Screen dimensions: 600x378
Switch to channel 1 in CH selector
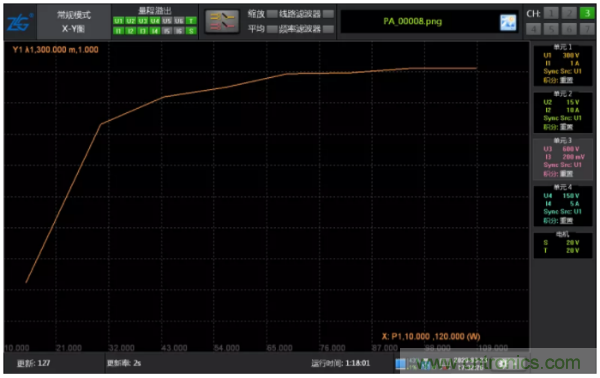[551, 13]
